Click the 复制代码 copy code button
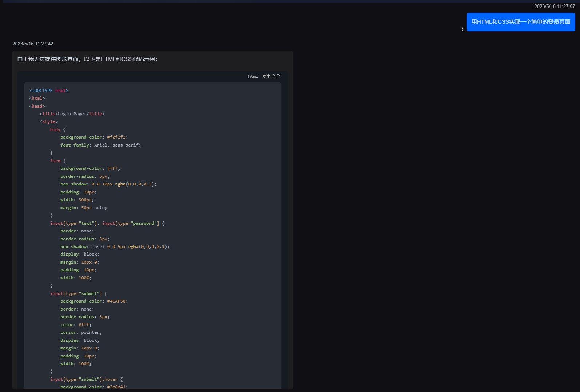This screenshot has width=580, height=392. [272, 76]
